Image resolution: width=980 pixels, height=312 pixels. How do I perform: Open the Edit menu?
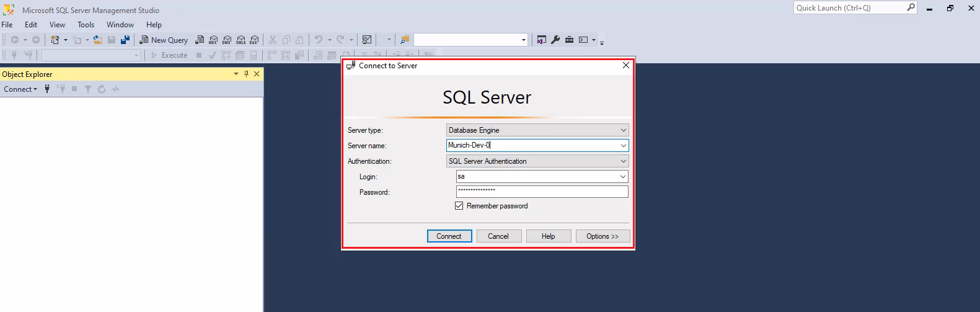pos(31,24)
